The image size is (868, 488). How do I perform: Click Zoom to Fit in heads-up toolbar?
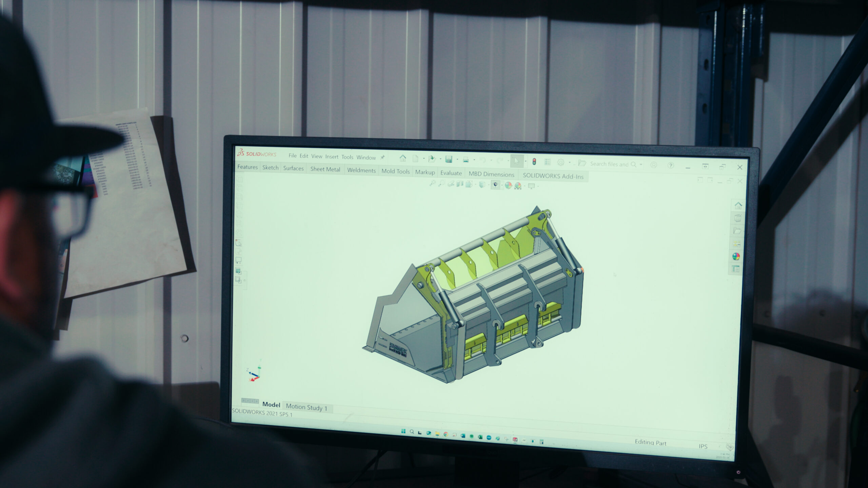click(432, 183)
